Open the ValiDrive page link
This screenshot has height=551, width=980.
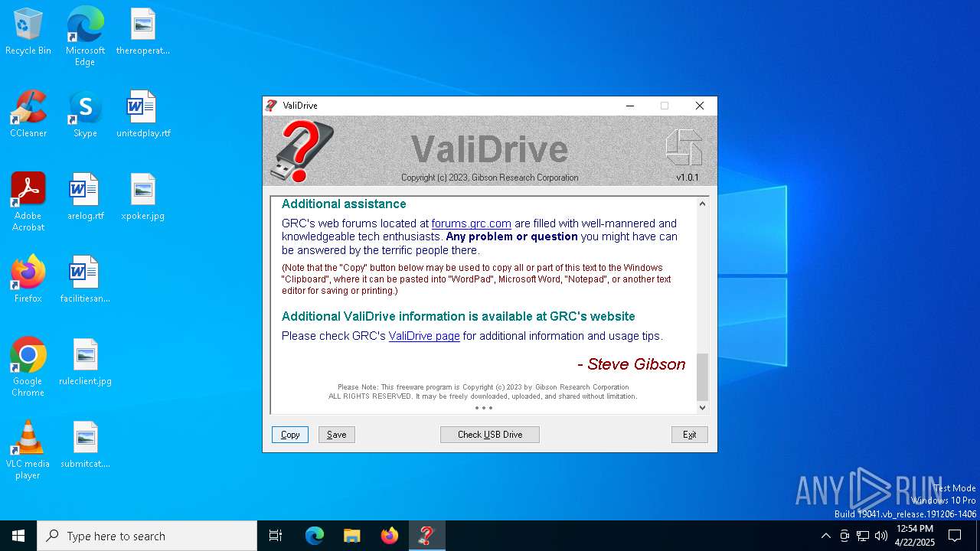click(424, 336)
